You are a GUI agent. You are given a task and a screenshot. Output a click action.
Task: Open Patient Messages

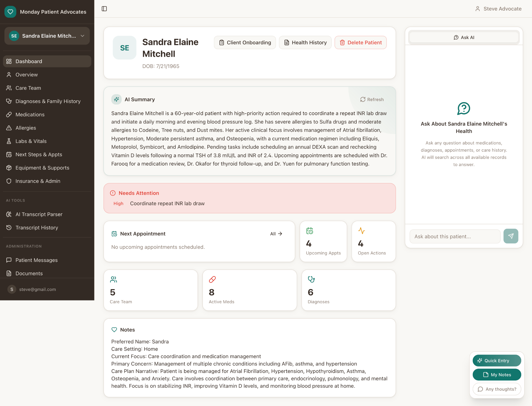click(x=47, y=260)
